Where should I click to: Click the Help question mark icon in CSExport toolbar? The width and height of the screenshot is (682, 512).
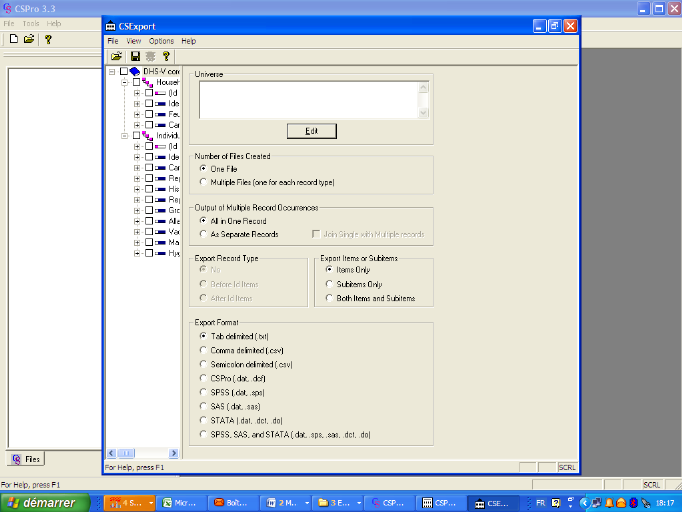[x=166, y=57]
